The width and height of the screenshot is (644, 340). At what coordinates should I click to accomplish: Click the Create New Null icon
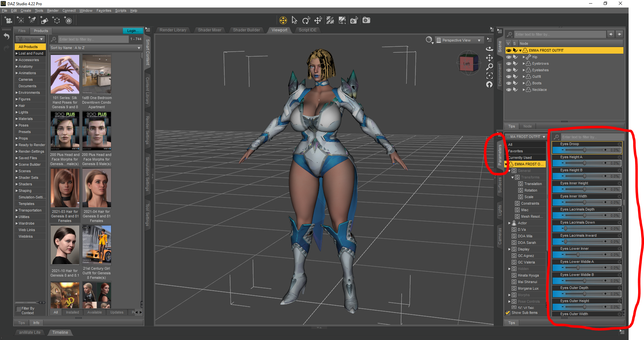(56, 20)
